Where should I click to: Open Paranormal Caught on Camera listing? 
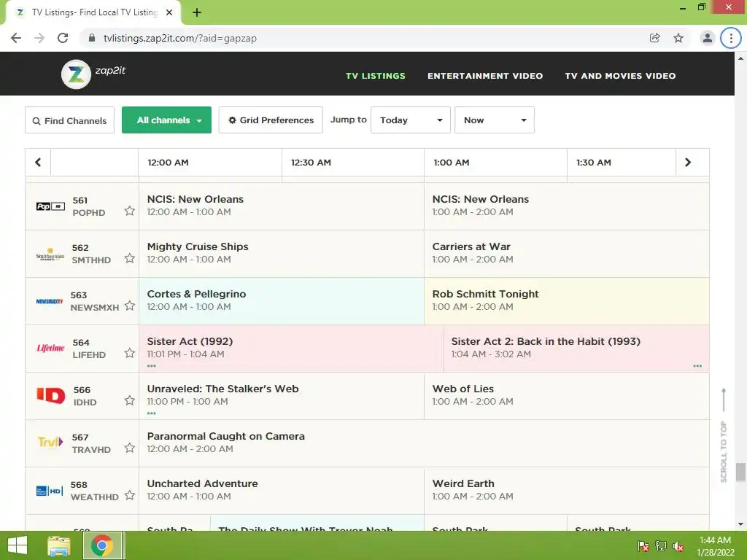(x=424, y=443)
